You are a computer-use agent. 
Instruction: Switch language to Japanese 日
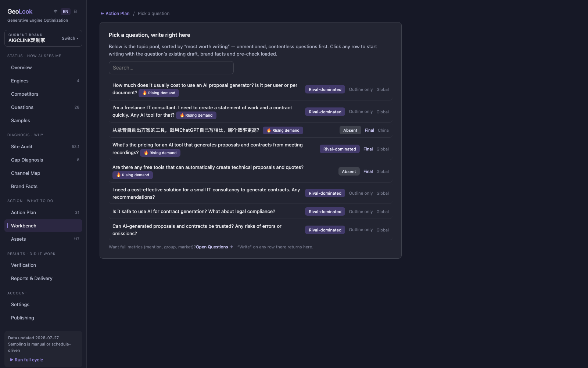[x=75, y=11]
